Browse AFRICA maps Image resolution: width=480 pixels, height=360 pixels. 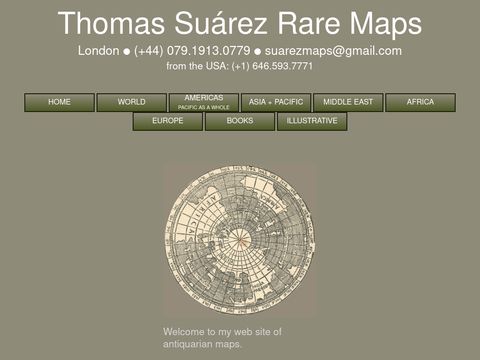(420, 102)
